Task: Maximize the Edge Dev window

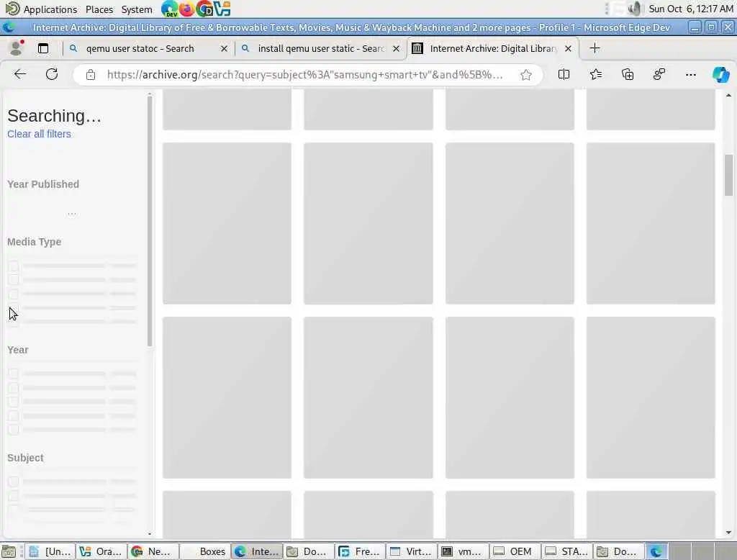Action: click(711, 27)
